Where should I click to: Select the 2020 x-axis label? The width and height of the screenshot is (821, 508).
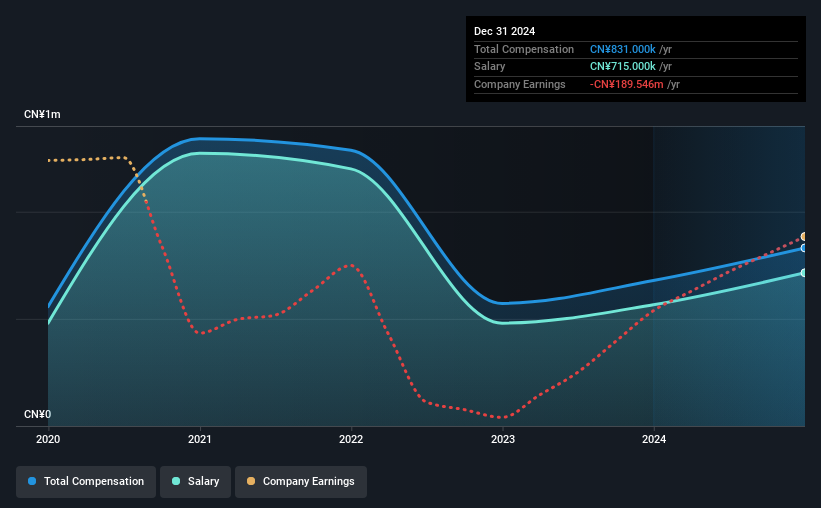(x=48, y=439)
